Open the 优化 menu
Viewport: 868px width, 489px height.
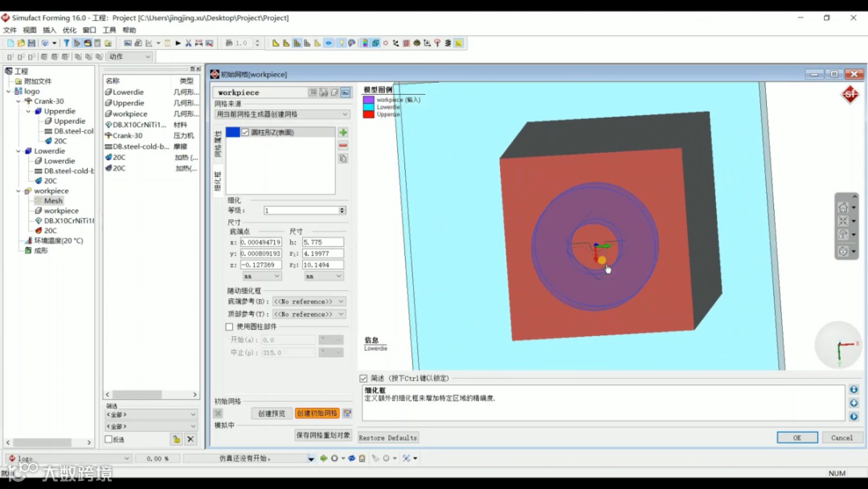point(69,30)
